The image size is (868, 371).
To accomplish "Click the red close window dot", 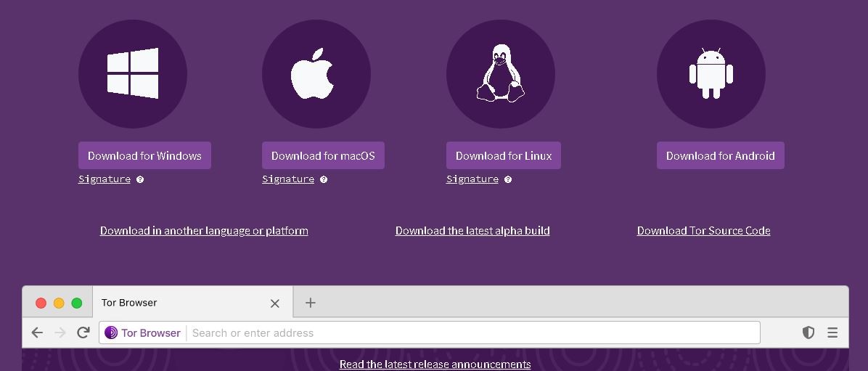I will point(41,303).
